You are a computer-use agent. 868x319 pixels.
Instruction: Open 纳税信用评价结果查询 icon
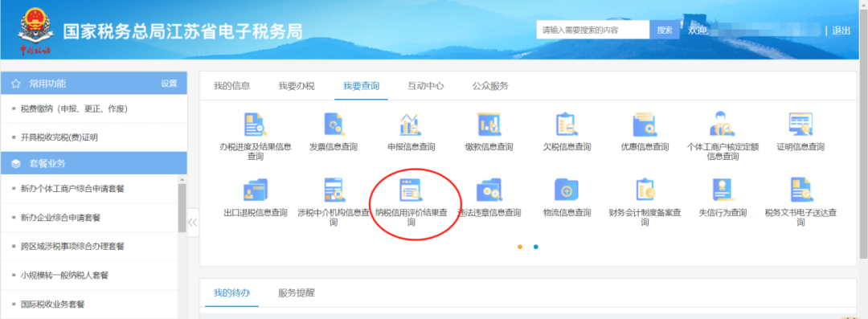pos(411,190)
